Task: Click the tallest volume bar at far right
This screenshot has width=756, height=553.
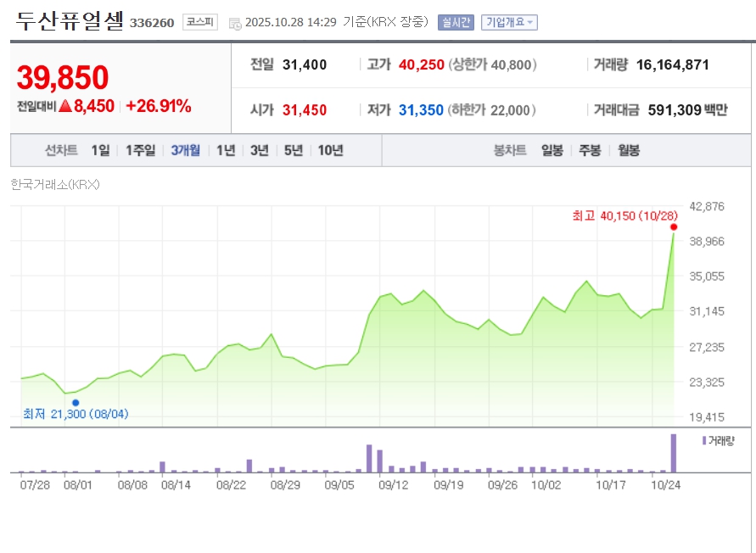Action: pyautogui.click(x=674, y=453)
